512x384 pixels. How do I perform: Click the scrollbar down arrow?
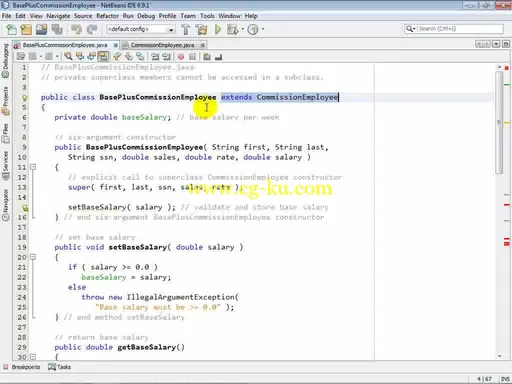point(499,356)
